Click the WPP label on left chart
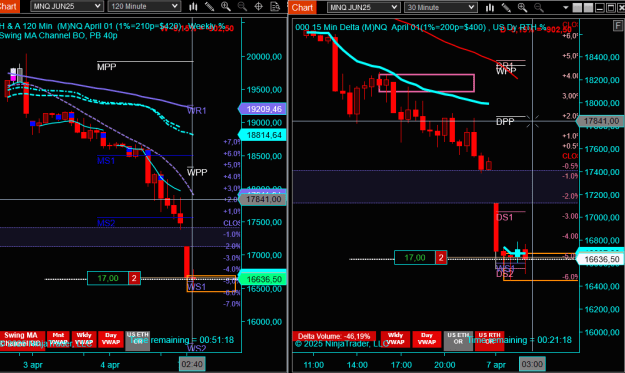This screenshot has width=625, height=373. (197, 172)
